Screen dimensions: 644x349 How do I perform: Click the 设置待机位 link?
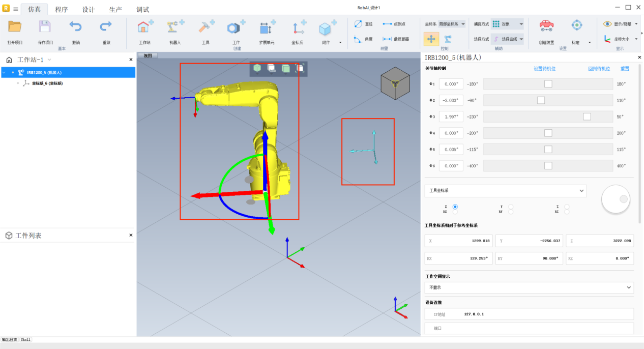544,69
